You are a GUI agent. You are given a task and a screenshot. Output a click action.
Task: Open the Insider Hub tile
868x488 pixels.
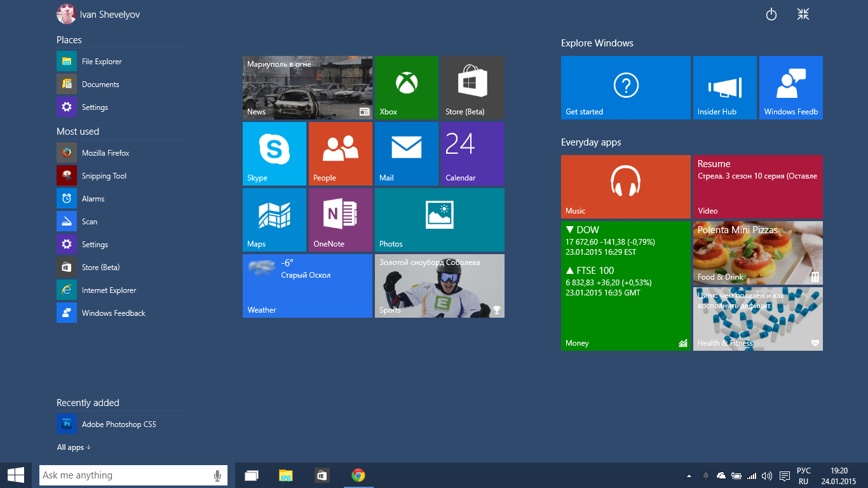pos(725,88)
